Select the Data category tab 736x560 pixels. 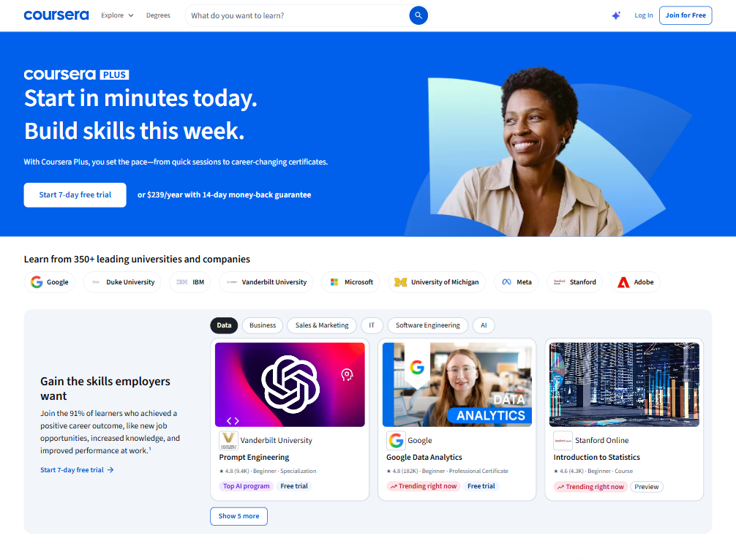click(x=224, y=325)
